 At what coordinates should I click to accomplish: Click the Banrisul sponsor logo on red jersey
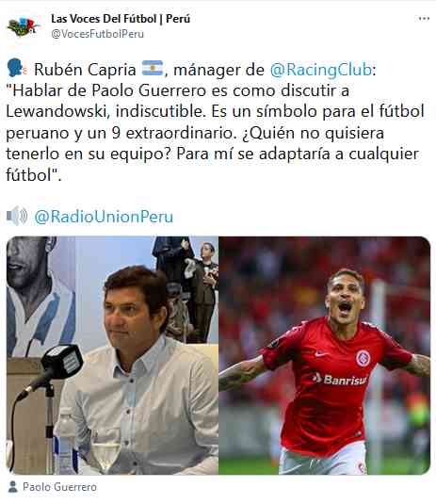tap(340, 379)
